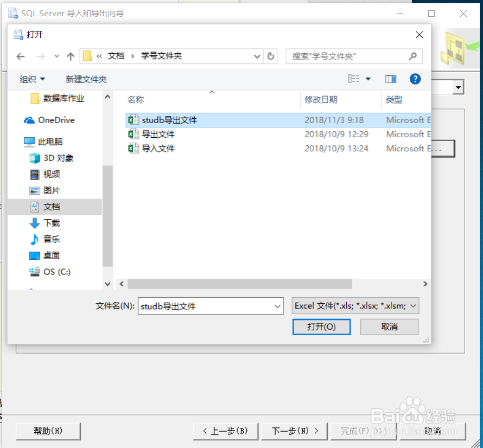Open more view options dropdown arrow

coord(368,79)
